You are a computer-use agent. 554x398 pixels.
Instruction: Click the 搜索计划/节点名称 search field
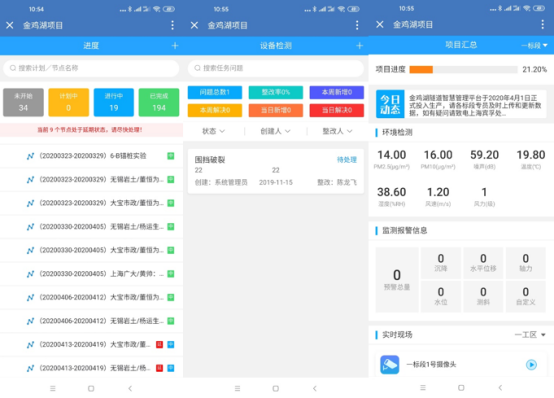pos(91,68)
